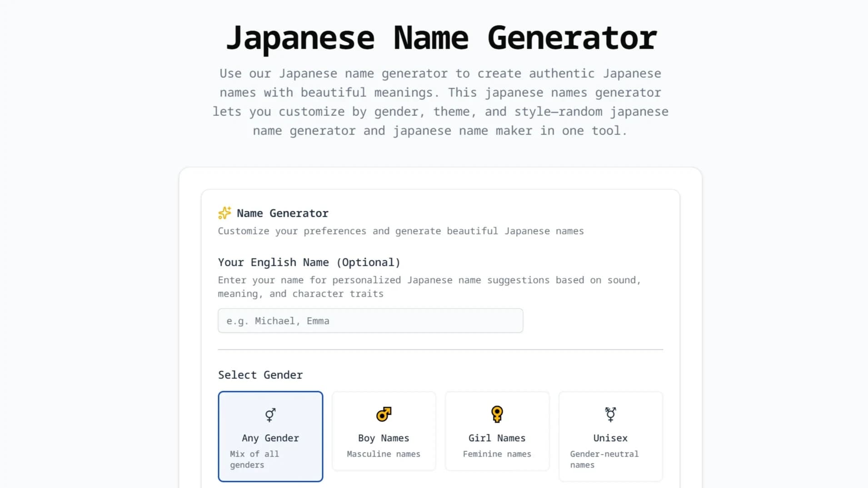Select the Any Gender option label

click(270, 438)
